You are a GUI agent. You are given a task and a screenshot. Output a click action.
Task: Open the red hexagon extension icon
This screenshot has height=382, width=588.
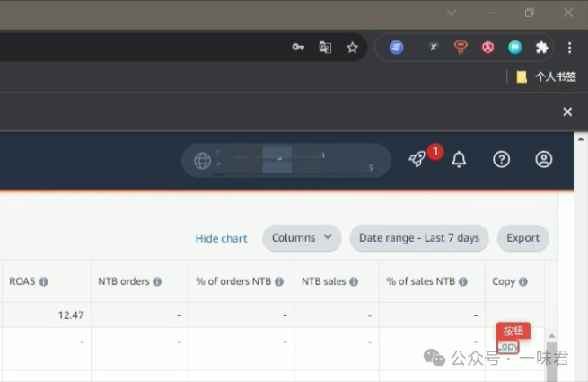tap(487, 48)
